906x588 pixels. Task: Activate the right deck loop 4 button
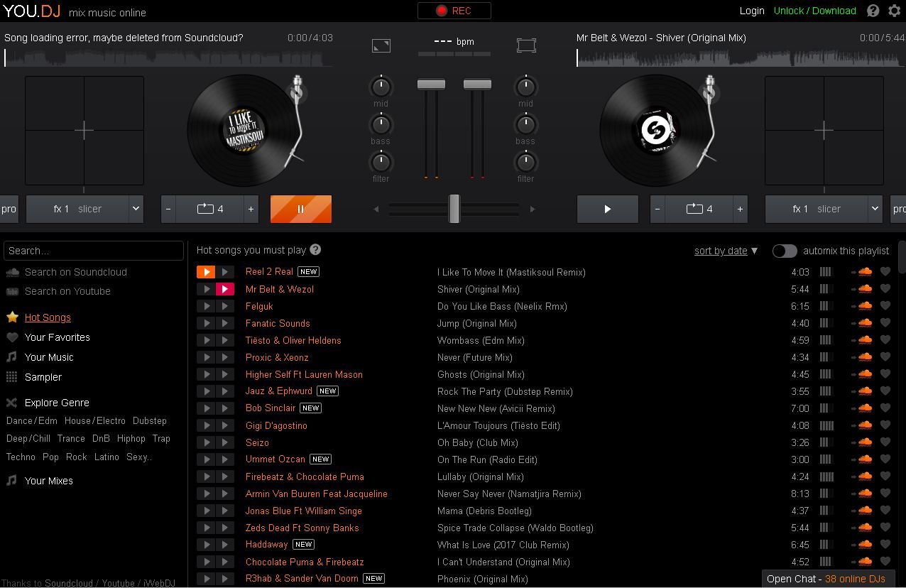699,209
